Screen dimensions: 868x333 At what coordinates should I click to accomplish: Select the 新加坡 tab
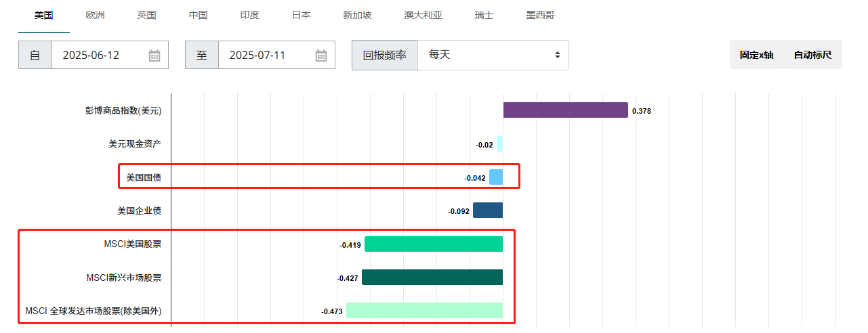357,15
